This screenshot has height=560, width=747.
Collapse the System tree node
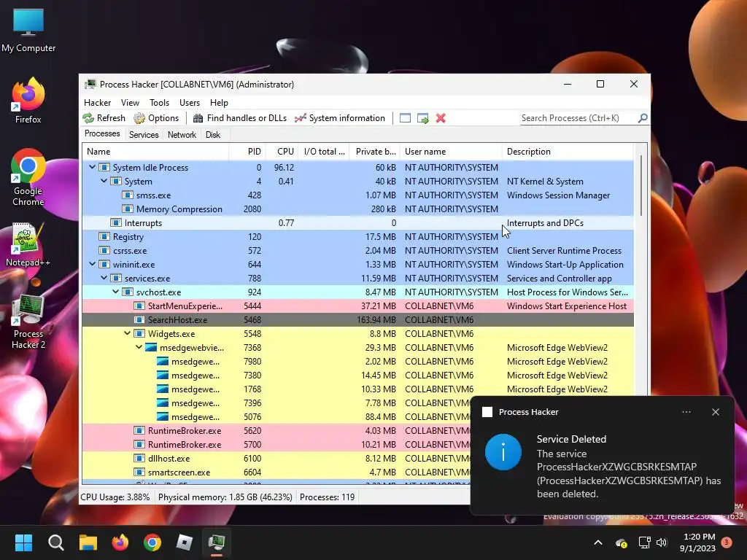(x=104, y=181)
